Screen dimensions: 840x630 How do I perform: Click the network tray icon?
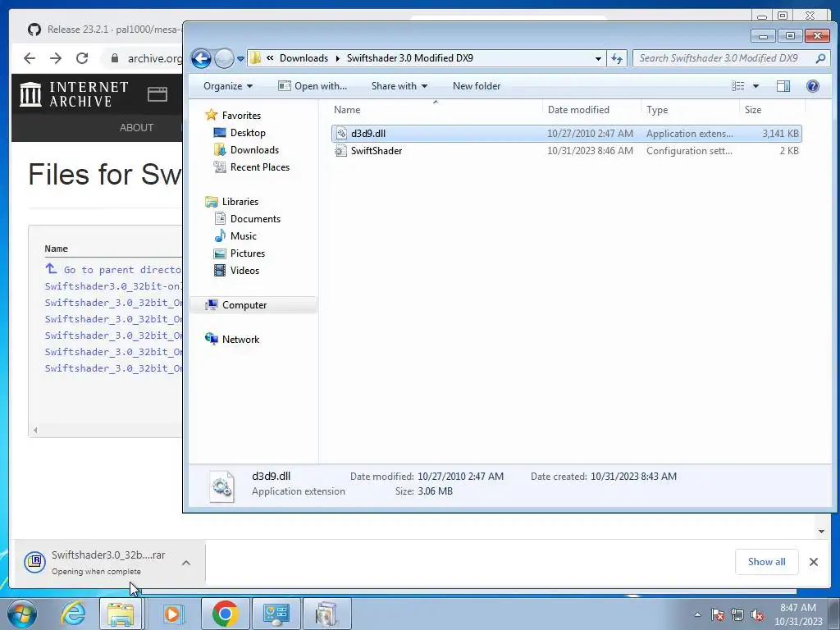pos(737,614)
